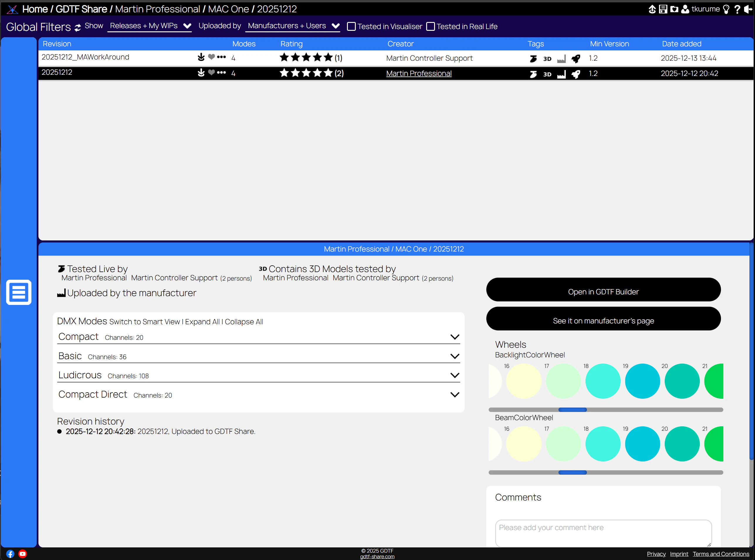Viewport: 755px width, 560px height.
Task: Sort by the Creator column header
Action: (401, 44)
